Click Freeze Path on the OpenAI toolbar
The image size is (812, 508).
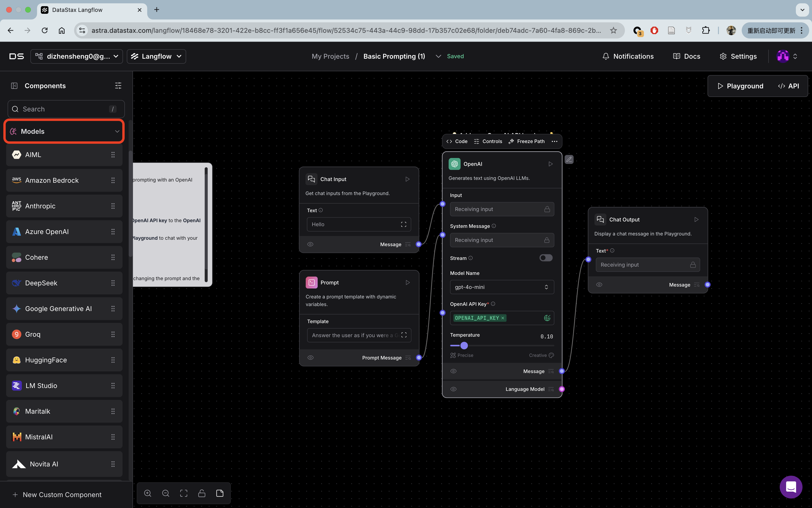(x=527, y=141)
